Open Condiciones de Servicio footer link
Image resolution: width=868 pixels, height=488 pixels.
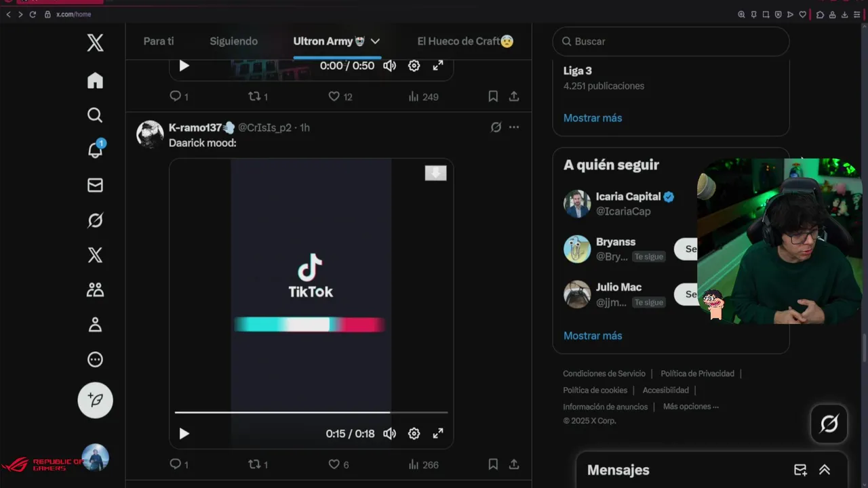coord(604,373)
